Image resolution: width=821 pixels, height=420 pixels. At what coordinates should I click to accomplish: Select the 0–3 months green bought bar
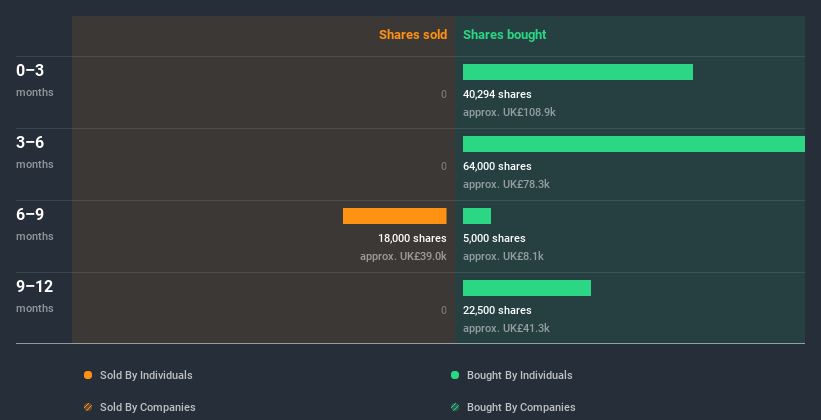click(578, 72)
